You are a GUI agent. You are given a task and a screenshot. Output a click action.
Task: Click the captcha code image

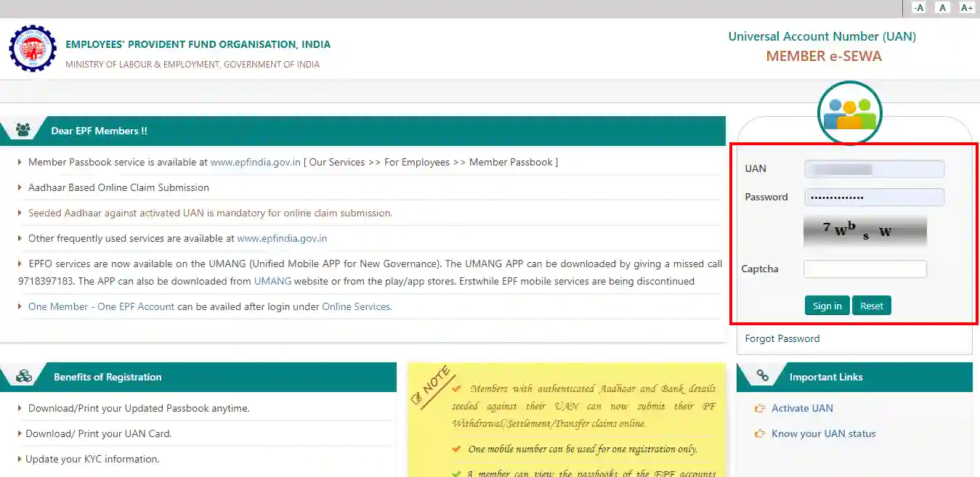coord(864,231)
